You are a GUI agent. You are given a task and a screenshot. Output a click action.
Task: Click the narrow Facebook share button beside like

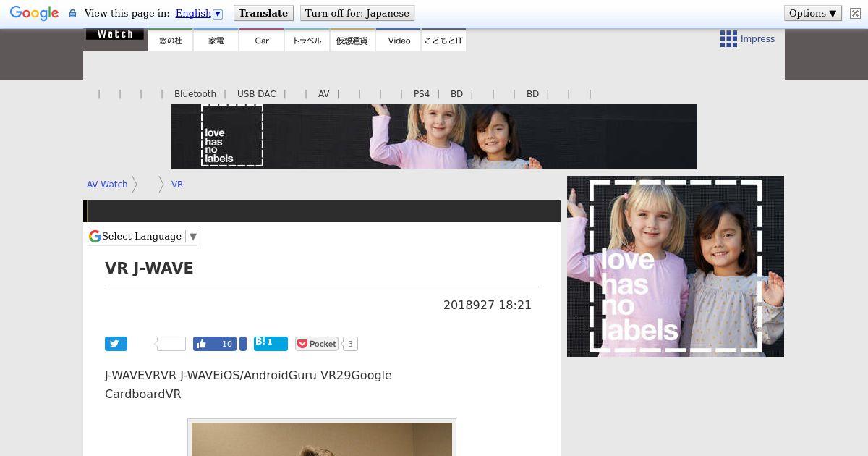(243, 344)
